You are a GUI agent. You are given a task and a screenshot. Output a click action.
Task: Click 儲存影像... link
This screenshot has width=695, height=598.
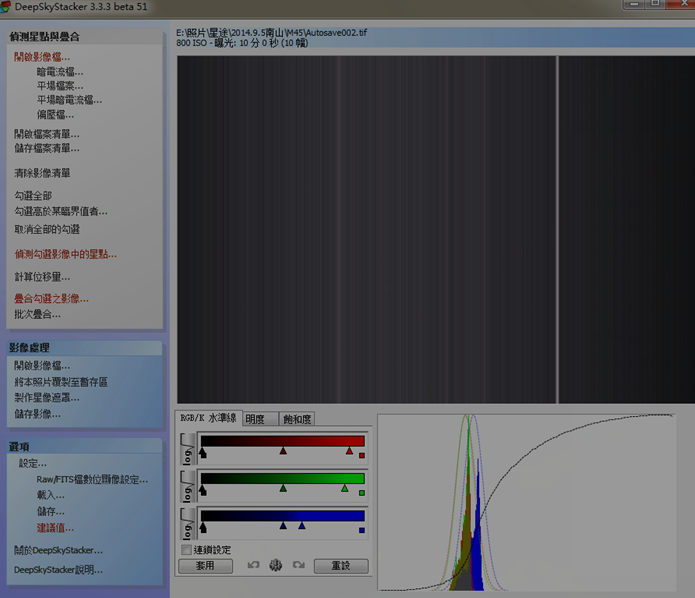click(x=37, y=414)
